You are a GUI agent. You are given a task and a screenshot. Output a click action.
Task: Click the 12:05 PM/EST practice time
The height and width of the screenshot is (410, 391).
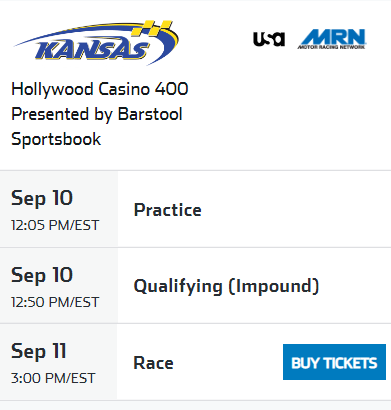tap(55, 225)
